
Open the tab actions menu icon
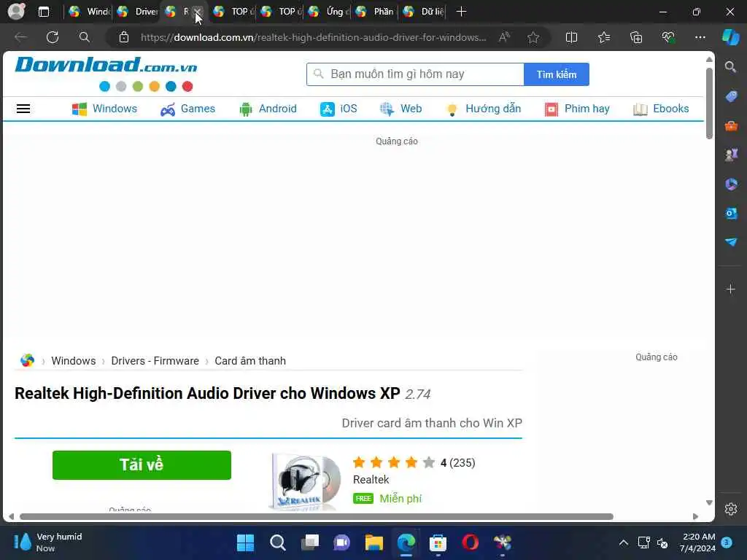43,12
